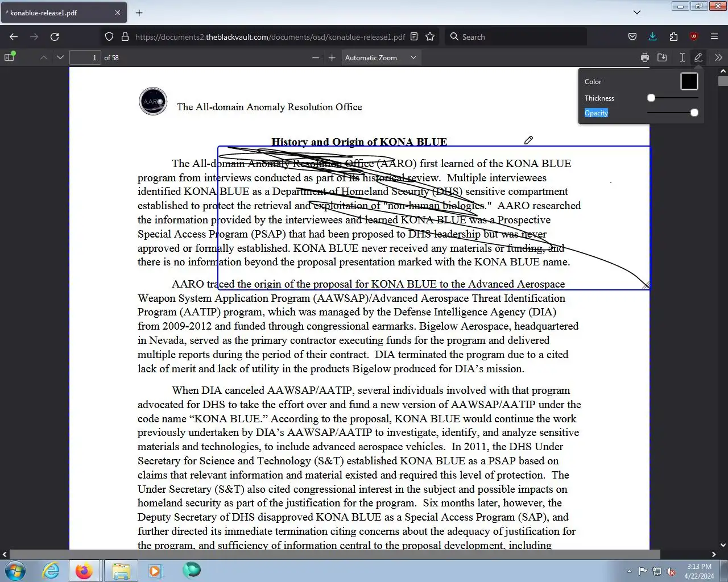Bookmark this page with the star
Viewport: 728px width, 582px height.
tap(430, 37)
